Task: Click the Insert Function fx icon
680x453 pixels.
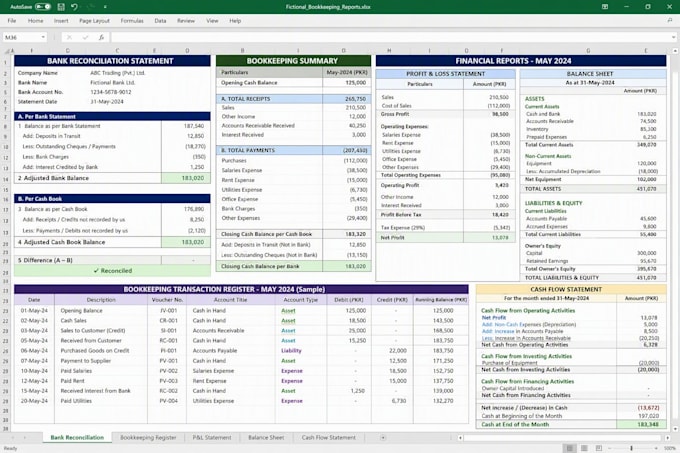Action: (x=101, y=37)
